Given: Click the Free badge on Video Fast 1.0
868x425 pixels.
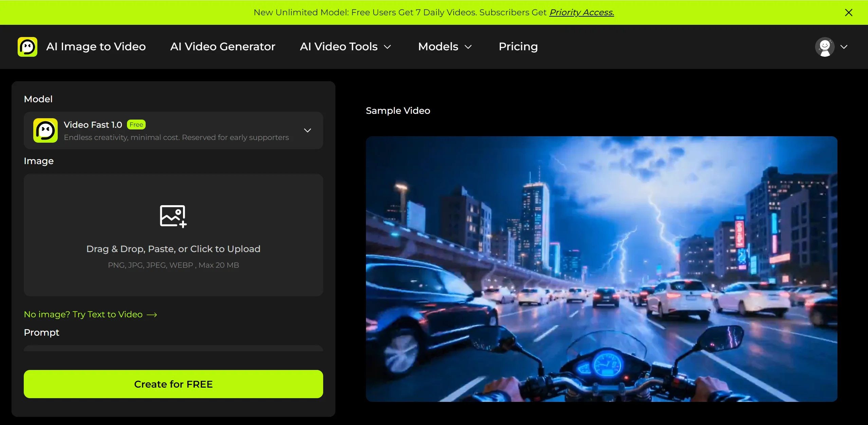Looking at the screenshot, I should 136,125.
